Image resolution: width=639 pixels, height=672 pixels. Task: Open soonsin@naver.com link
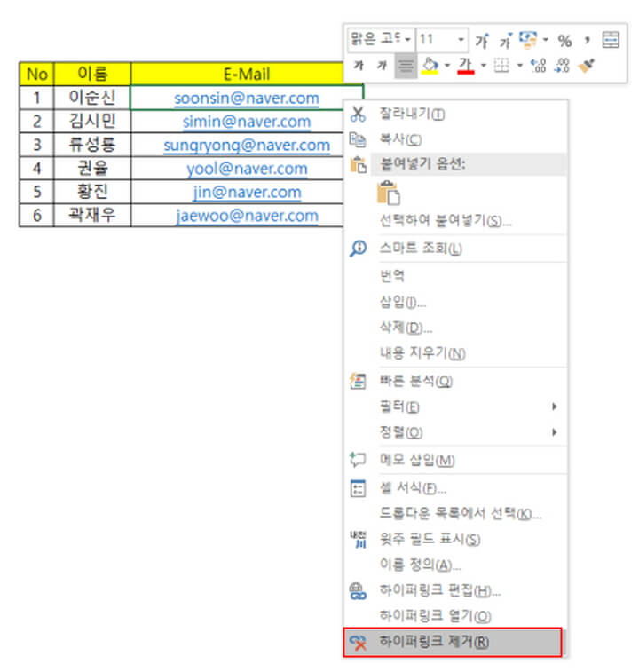coord(247,99)
